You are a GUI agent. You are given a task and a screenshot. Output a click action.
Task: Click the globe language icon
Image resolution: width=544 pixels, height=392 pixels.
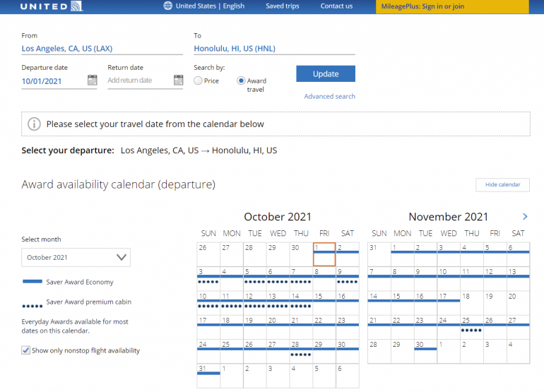coord(167,6)
